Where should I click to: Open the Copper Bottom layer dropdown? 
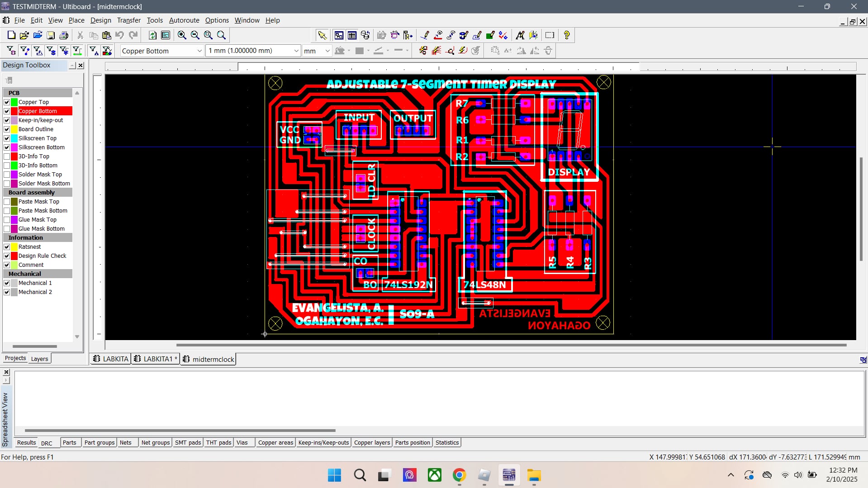click(199, 51)
